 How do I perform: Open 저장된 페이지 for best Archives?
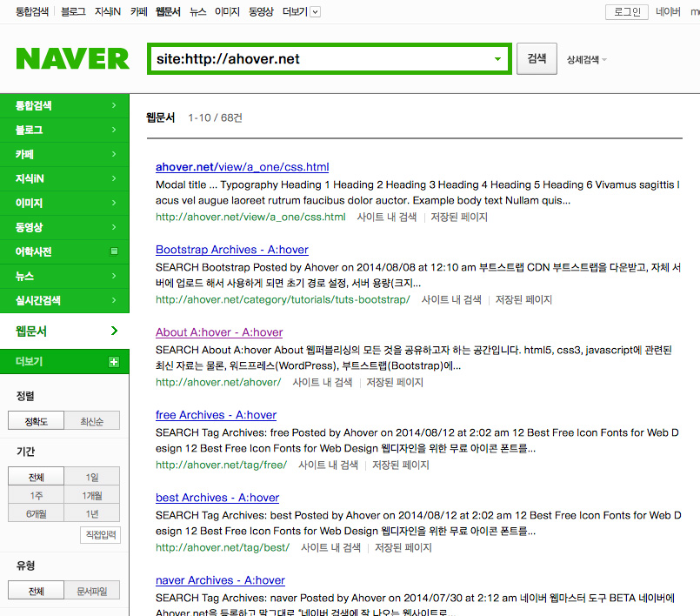pyautogui.click(x=403, y=547)
